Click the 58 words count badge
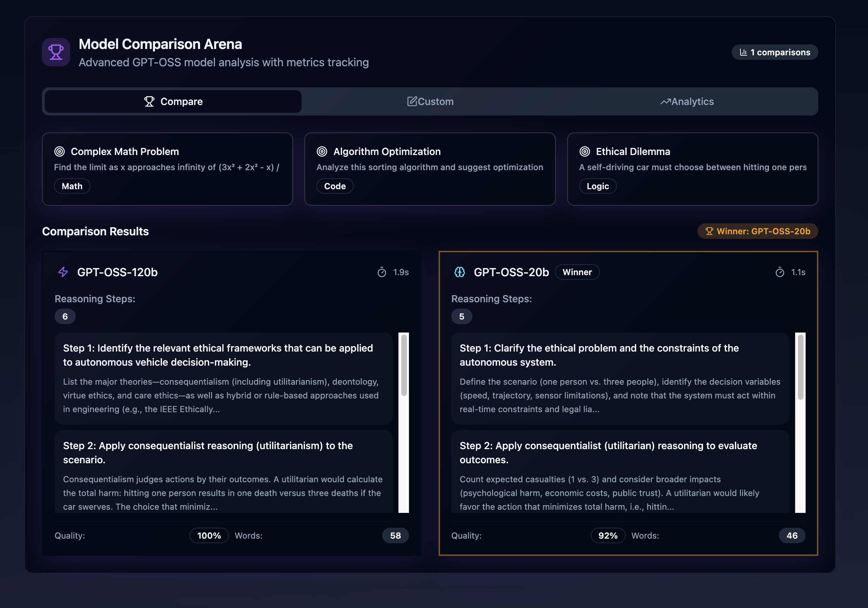 [396, 535]
